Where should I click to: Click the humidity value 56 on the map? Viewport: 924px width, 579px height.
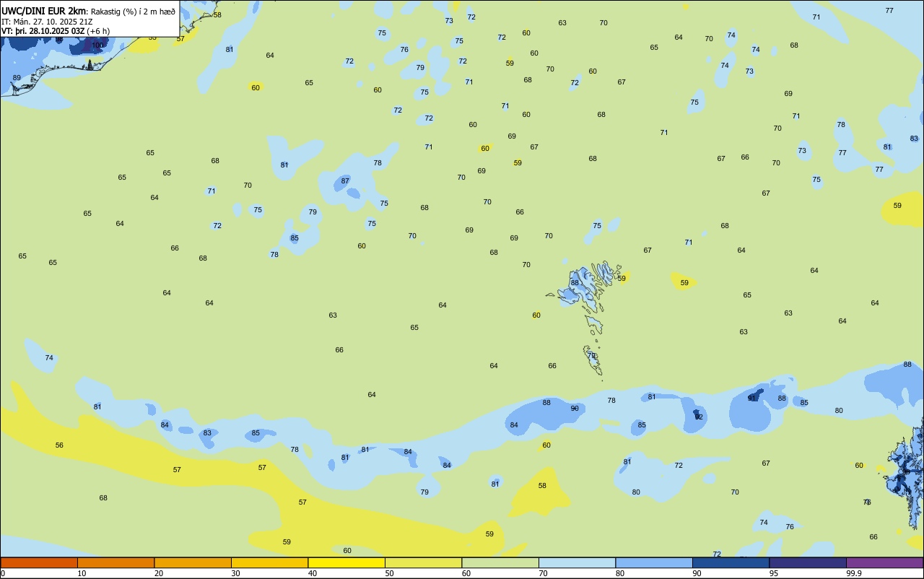pyautogui.click(x=59, y=445)
